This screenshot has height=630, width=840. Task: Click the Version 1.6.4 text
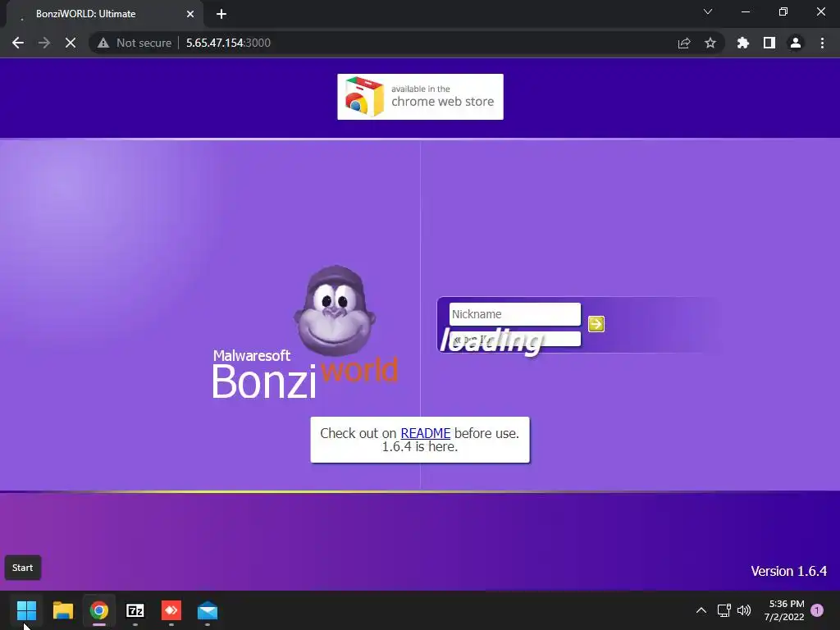click(788, 571)
